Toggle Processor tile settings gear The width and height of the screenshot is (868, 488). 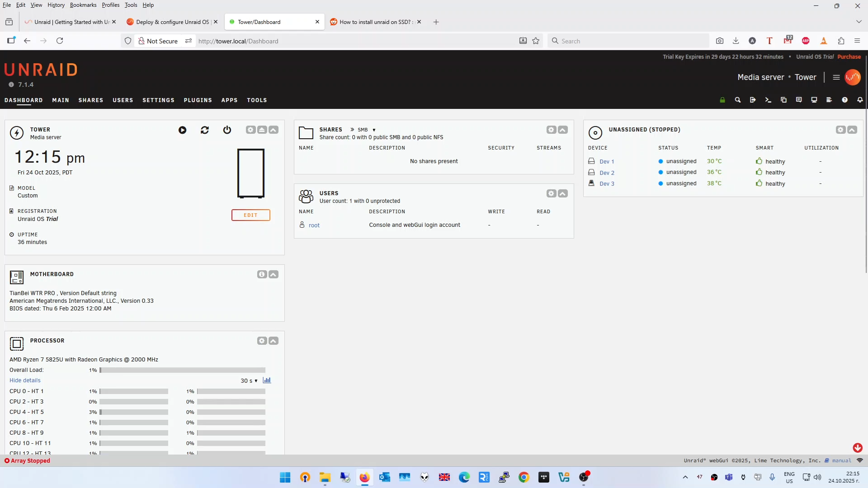(x=262, y=341)
